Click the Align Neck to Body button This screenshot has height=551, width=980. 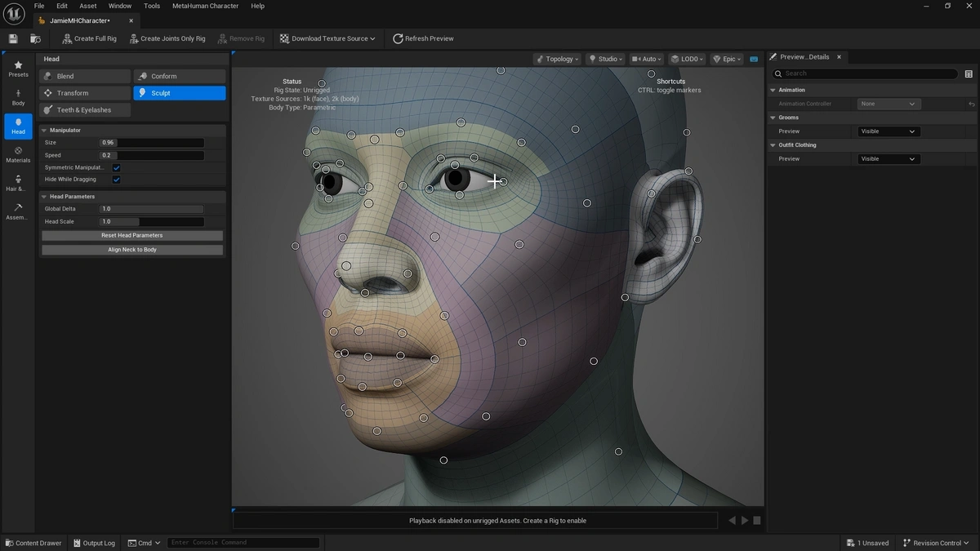[x=131, y=250]
